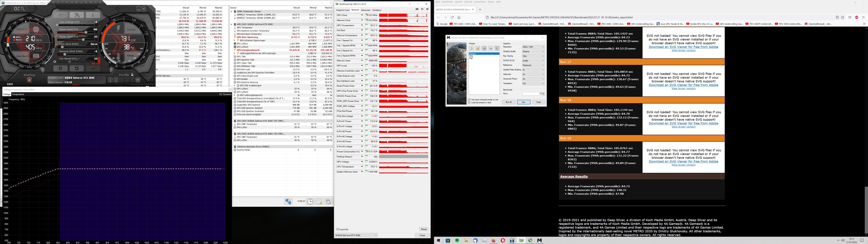Switch to GPU-Z Advanced tab

(x=365, y=10)
